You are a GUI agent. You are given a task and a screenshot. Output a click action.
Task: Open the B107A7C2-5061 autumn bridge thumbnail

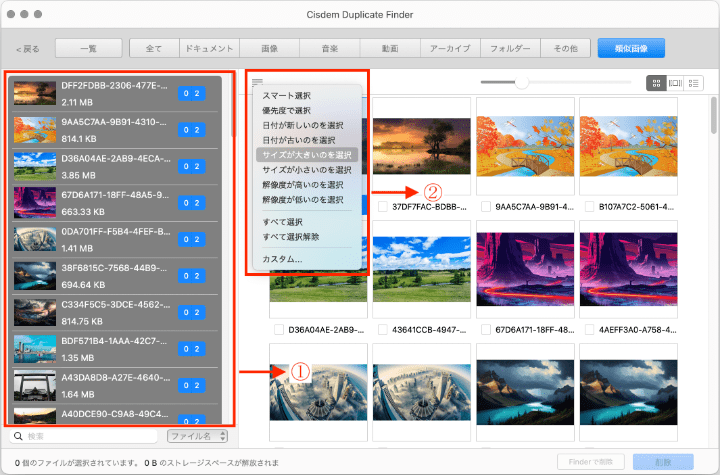pos(629,146)
